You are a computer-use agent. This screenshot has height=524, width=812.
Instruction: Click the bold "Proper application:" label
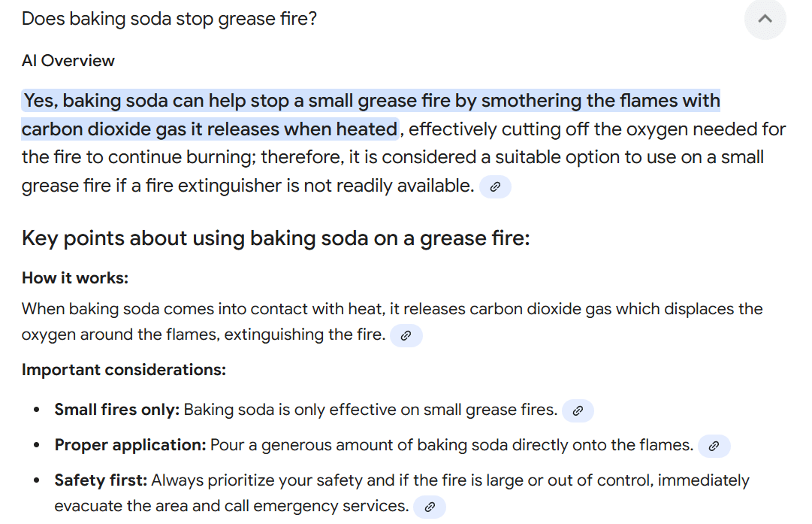point(130,445)
